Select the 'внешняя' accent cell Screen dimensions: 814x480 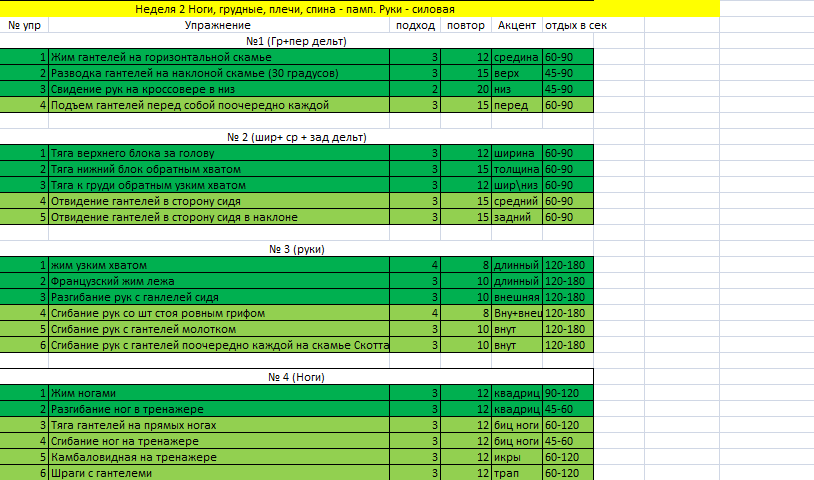(516, 297)
